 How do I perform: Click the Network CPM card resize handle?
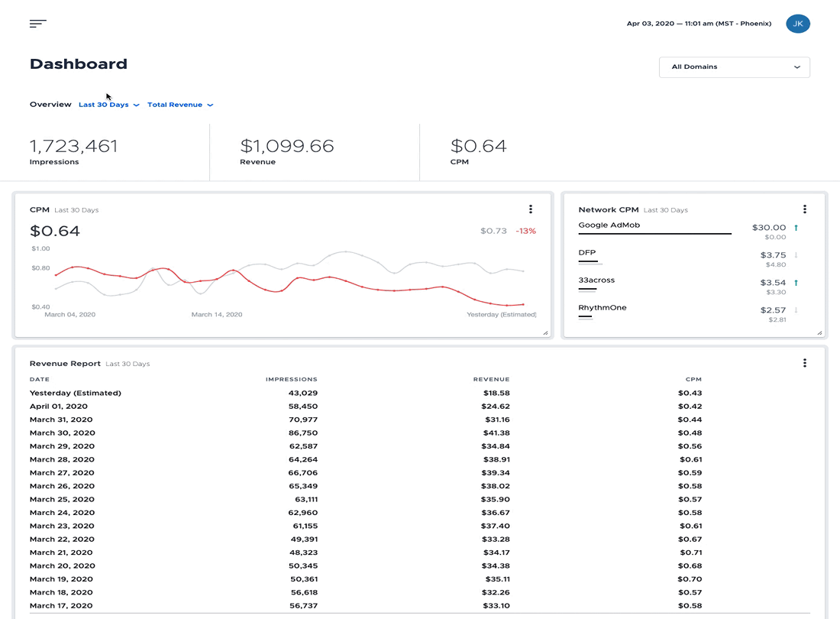tap(819, 333)
